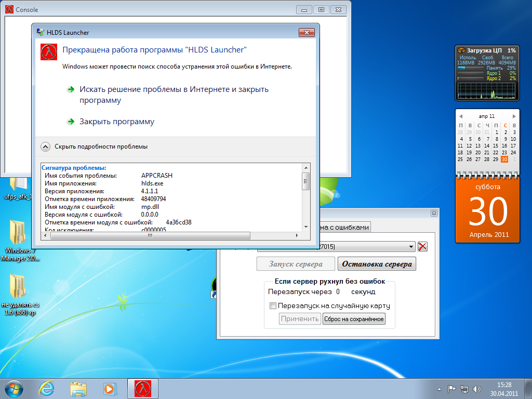Show hidden tray icons arrow

click(439, 389)
